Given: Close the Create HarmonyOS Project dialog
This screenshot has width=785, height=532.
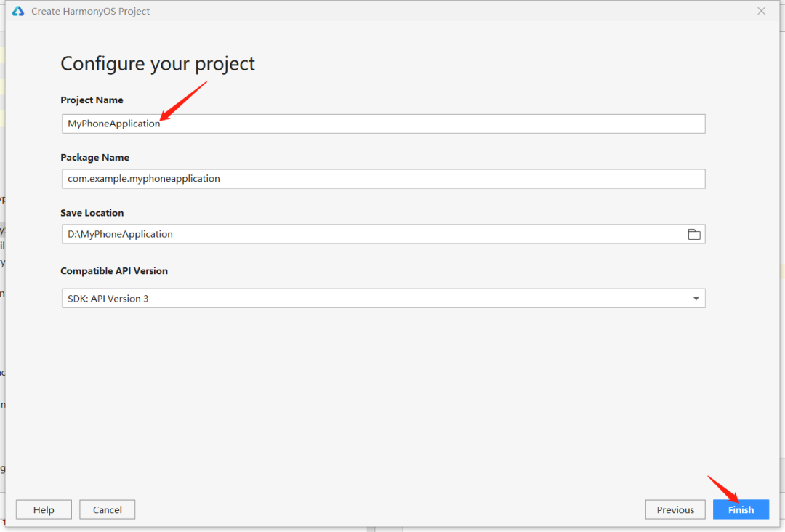Looking at the screenshot, I should click(761, 11).
